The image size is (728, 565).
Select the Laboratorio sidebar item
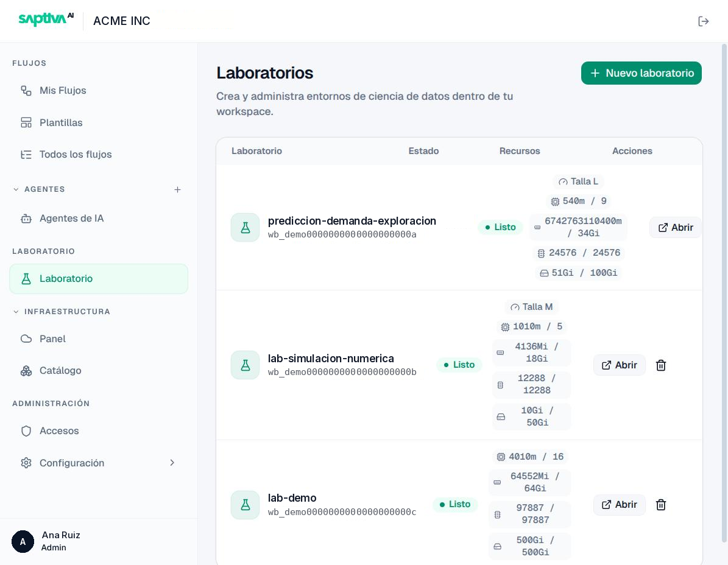point(99,279)
